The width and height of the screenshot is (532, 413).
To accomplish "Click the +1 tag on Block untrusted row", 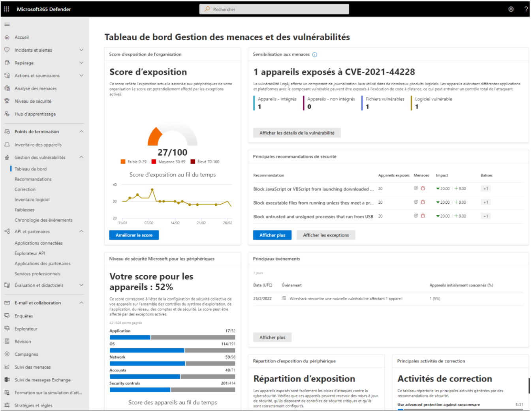I will [486, 216].
